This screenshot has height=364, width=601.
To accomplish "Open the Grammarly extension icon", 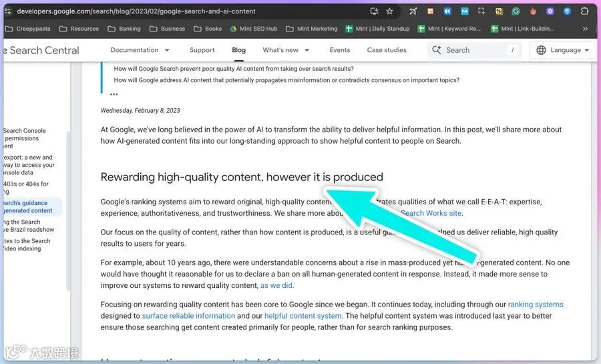I will pos(516,11).
